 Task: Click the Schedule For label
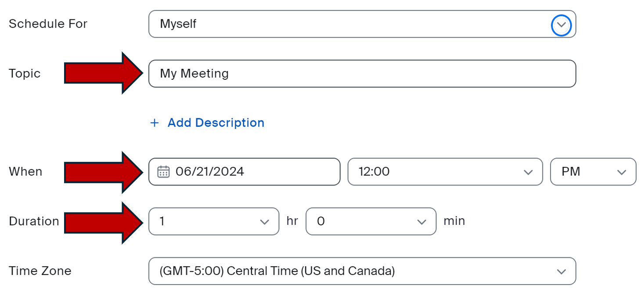[x=48, y=24]
